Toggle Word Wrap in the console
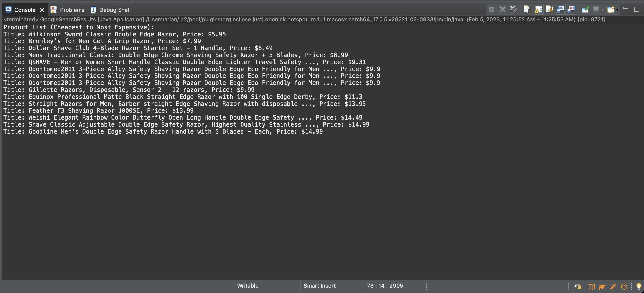This screenshot has width=644, height=293. (x=549, y=10)
